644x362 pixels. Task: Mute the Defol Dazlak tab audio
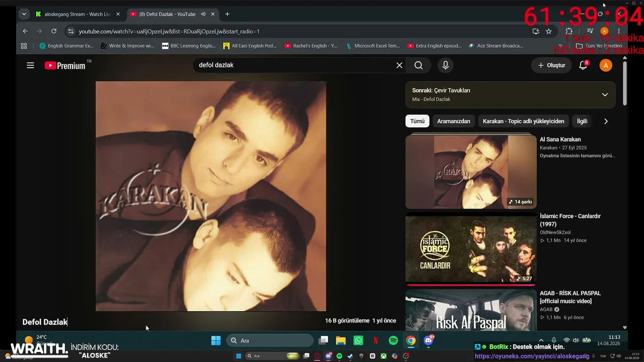(203, 14)
